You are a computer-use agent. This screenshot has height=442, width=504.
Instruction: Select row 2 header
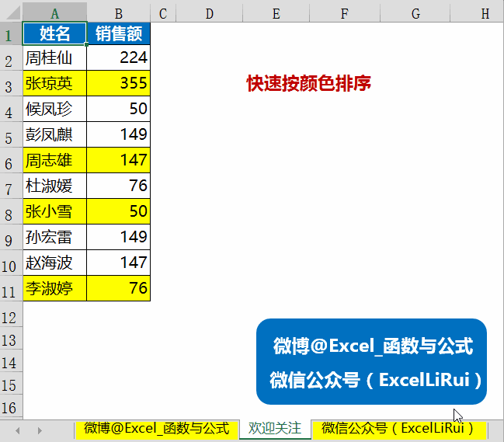click(11, 57)
